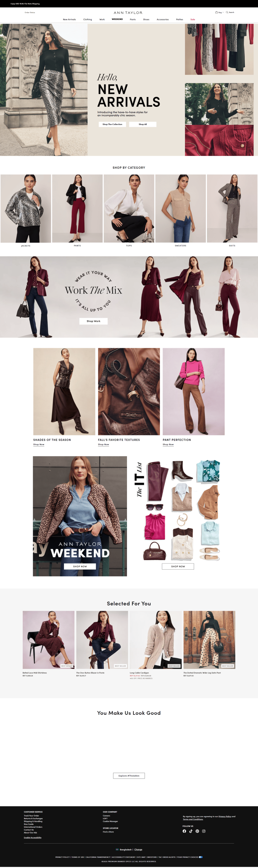Open the Long Cable Cardigan product image
The width and height of the screenshot is (258, 868).
coord(156,640)
